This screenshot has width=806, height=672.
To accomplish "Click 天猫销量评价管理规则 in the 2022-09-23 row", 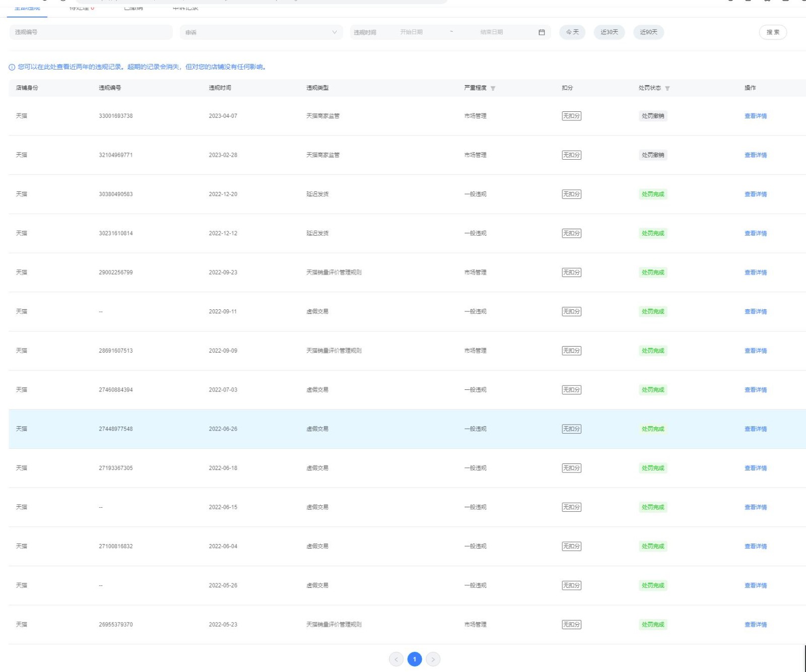I will 334,273.
